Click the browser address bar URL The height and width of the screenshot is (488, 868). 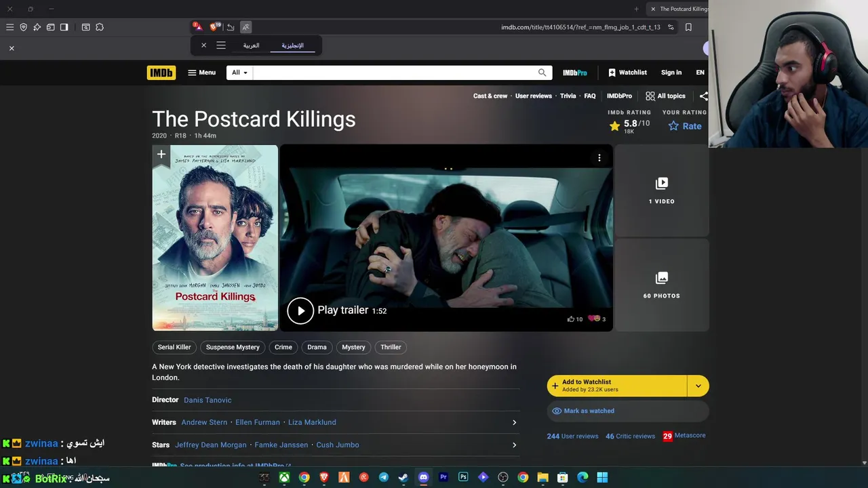pos(580,27)
